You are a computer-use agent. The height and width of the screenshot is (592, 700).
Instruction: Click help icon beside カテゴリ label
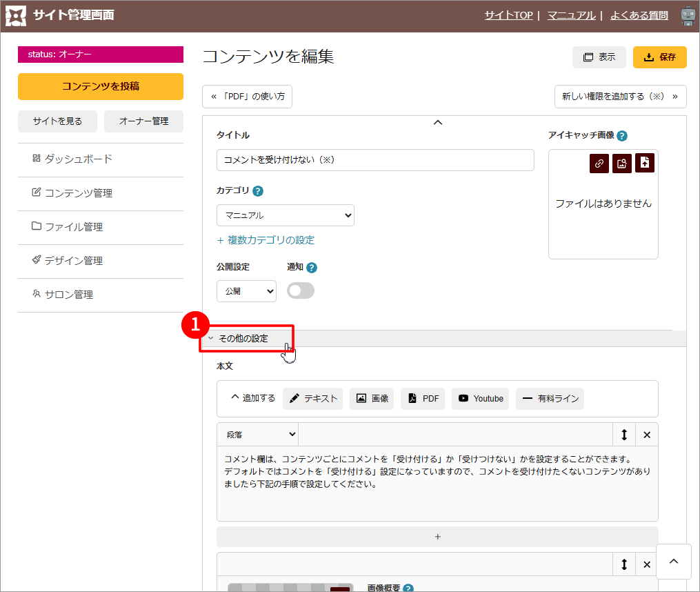point(258,191)
